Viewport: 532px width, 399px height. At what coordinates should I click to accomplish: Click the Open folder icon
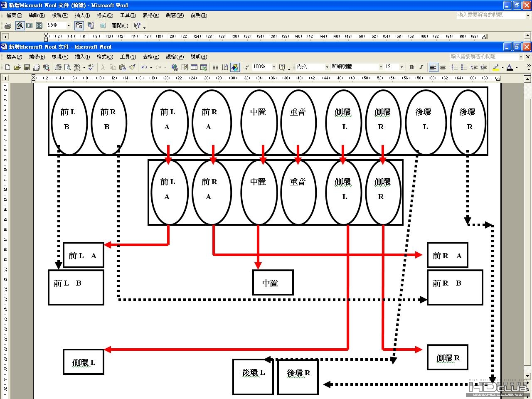tap(17, 67)
